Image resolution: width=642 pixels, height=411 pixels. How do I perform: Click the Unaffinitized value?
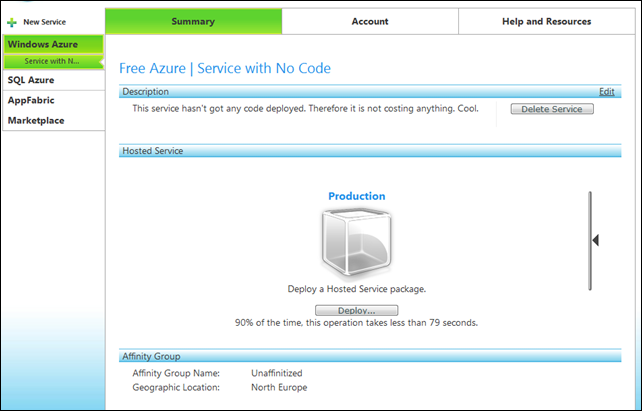tap(277, 373)
